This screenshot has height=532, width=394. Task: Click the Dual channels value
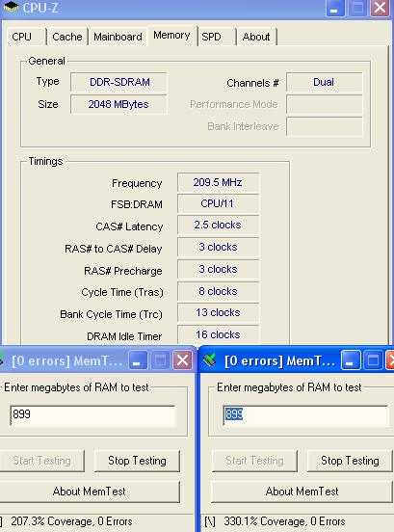point(324,82)
